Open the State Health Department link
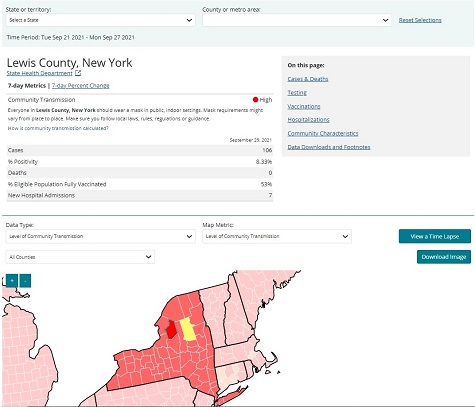Viewport: 475px width, 407px height. click(39, 73)
